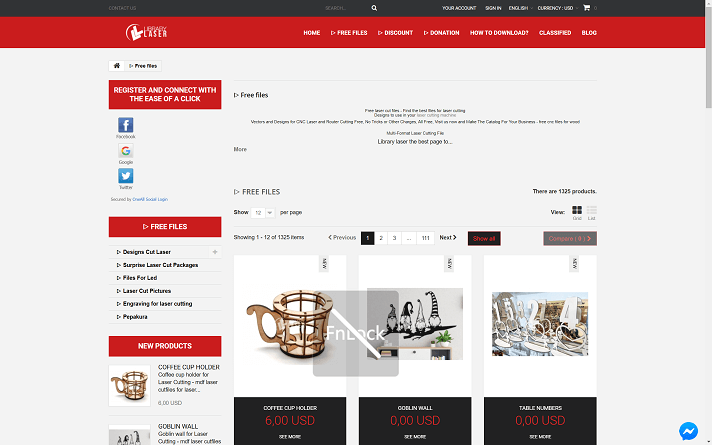
Task: Select Engraving for laser cutting category
Action: point(157,304)
